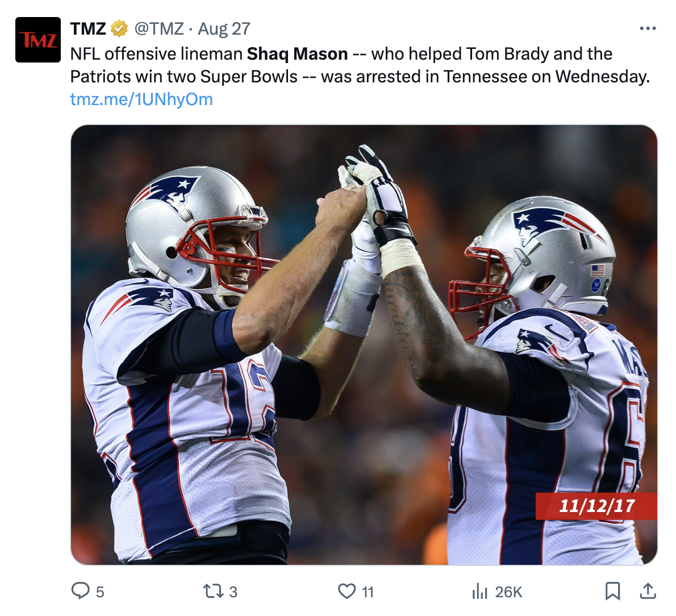Like the tweet with the heart icon
This screenshot has height=616, width=676.
point(347,591)
